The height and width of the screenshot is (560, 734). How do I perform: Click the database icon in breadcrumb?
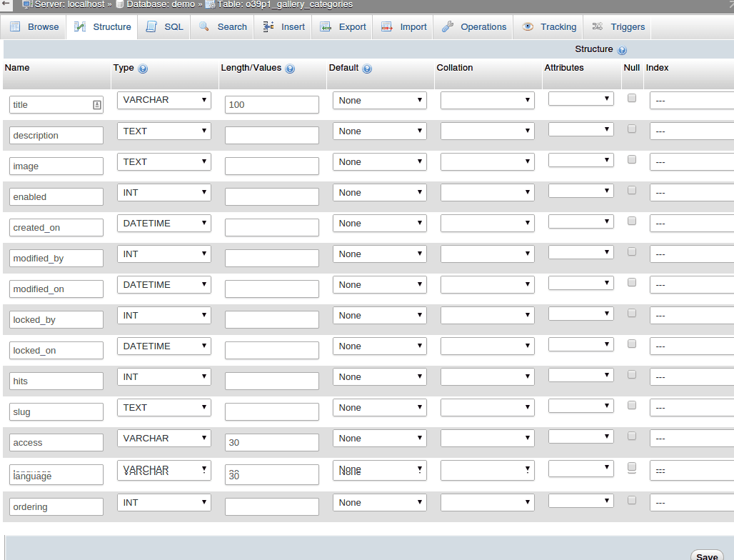pos(120,4)
